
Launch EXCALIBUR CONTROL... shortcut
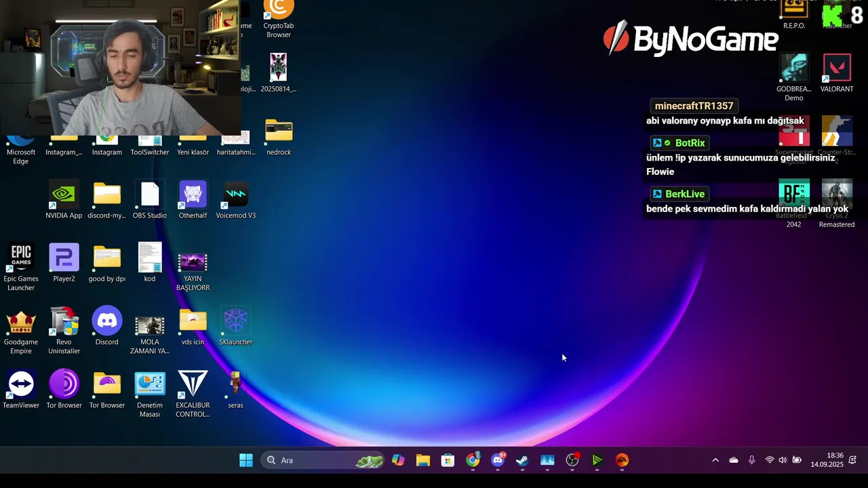tap(193, 394)
